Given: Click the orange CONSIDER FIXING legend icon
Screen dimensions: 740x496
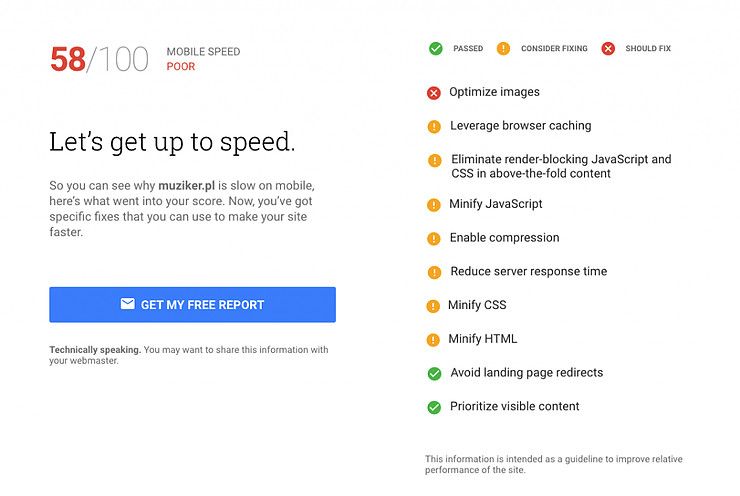Looking at the screenshot, I should click(x=504, y=48).
